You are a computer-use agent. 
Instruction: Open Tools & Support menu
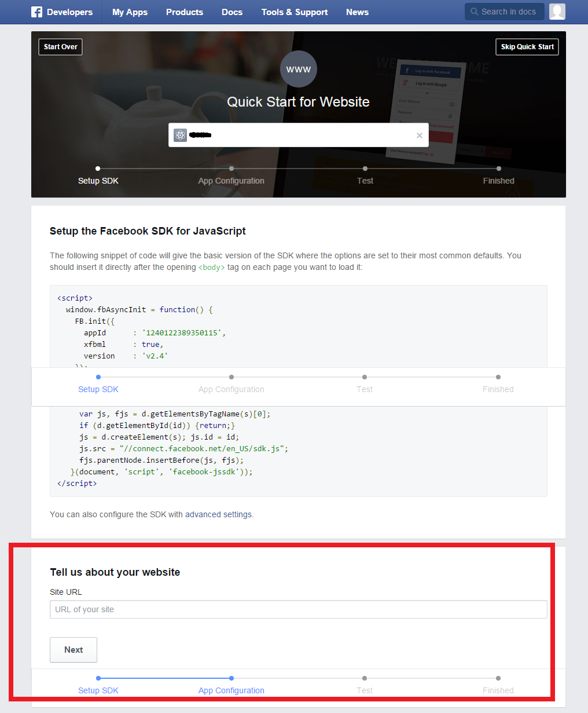tap(295, 12)
